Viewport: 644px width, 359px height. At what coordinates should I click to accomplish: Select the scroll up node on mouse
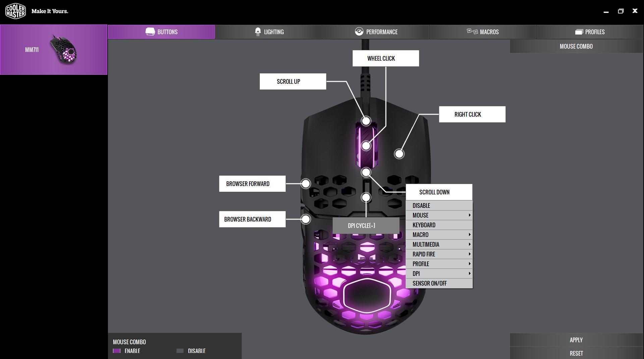tap(366, 121)
